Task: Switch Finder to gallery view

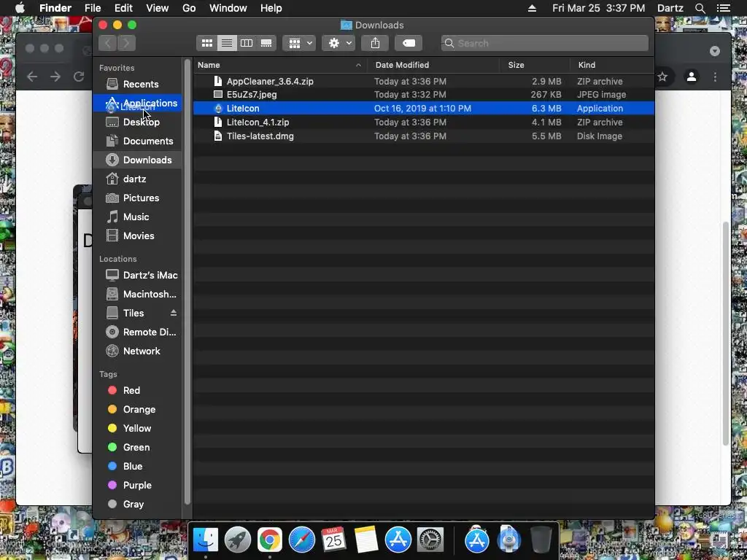Action: click(x=266, y=43)
